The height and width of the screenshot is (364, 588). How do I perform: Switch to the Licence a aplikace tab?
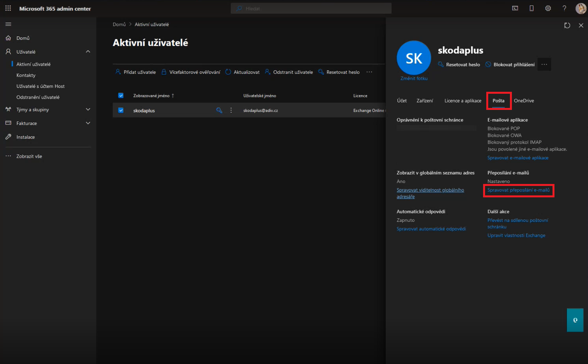click(463, 101)
